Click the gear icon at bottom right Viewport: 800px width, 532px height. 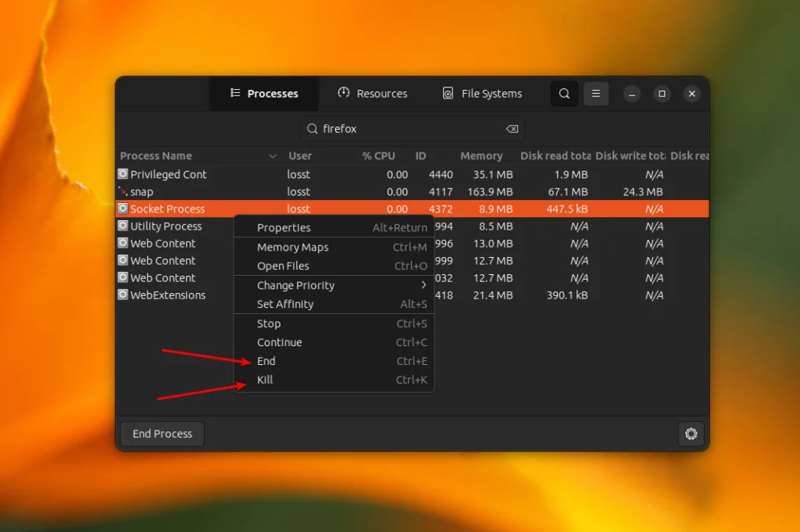tap(691, 434)
